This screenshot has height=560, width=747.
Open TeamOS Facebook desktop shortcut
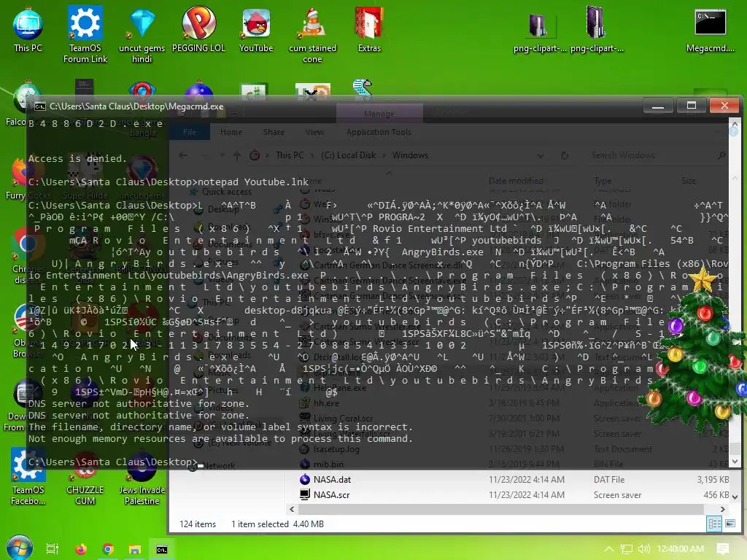point(28,477)
